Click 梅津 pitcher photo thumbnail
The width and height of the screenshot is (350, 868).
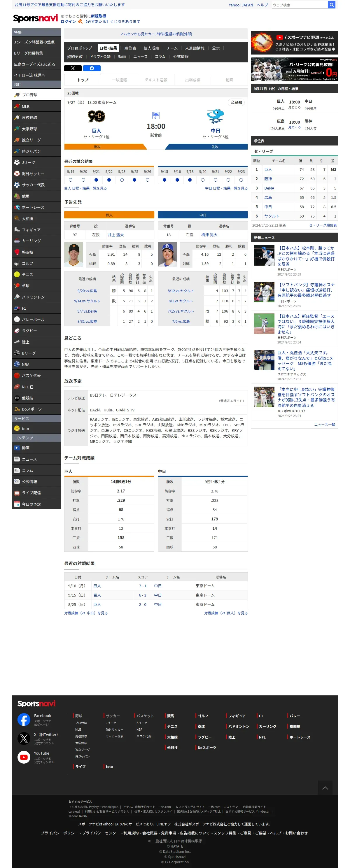click(167, 255)
